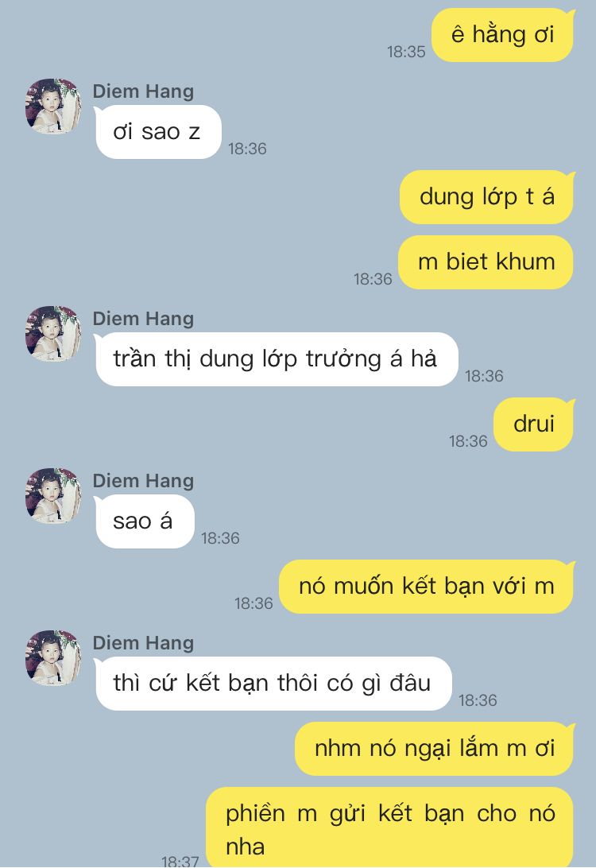This screenshot has height=868, width=596.
Task: Tap Diem Hang's avatar beside "sao á"
Action: [53, 496]
